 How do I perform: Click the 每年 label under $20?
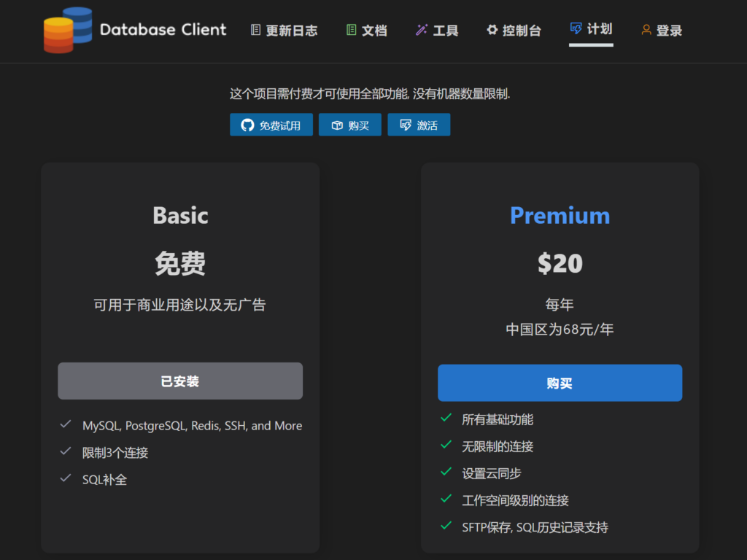pos(560,305)
